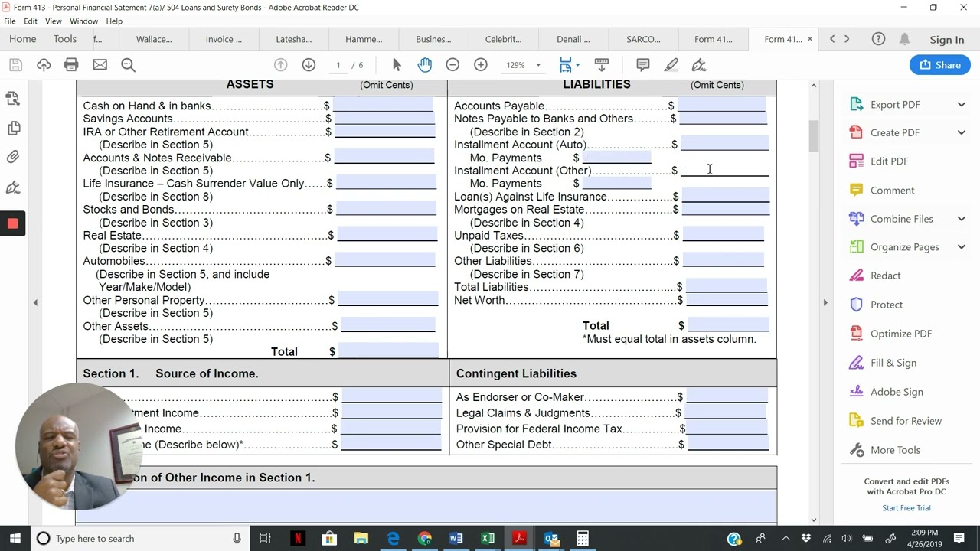
Task: Expand Combine Files options chevron
Action: pos(961,219)
